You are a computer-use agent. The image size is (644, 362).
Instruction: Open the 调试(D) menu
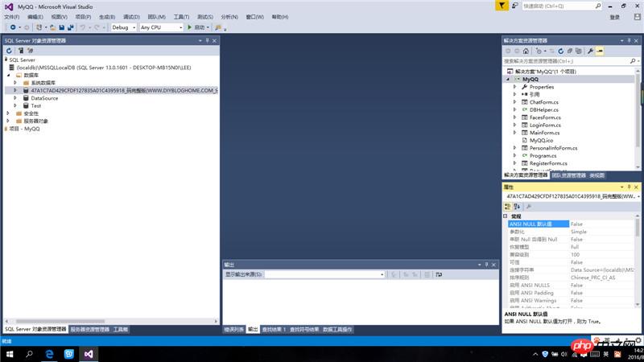(x=131, y=17)
